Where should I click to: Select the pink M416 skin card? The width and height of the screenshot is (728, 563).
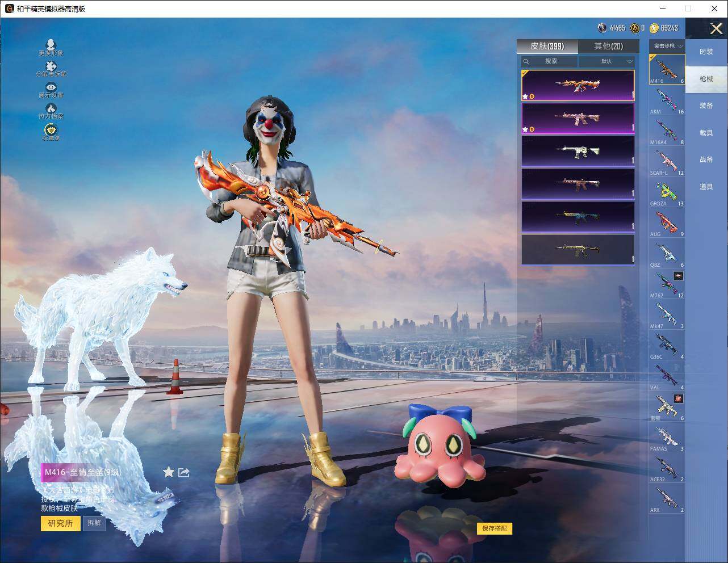[x=578, y=118]
